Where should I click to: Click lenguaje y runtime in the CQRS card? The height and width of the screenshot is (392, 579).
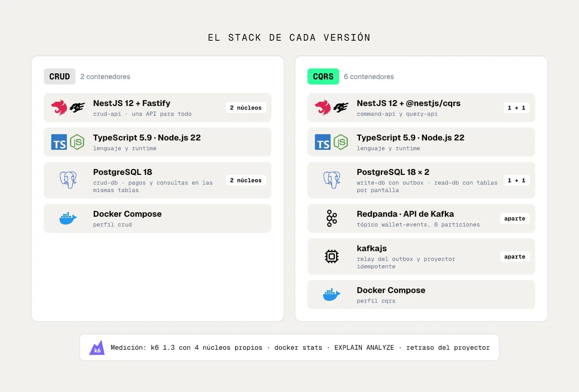point(388,148)
